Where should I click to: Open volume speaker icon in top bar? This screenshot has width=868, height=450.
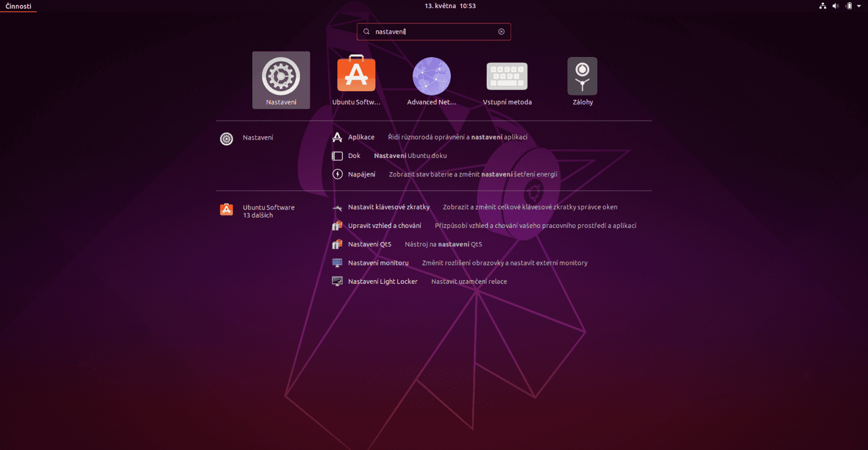coord(835,6)
